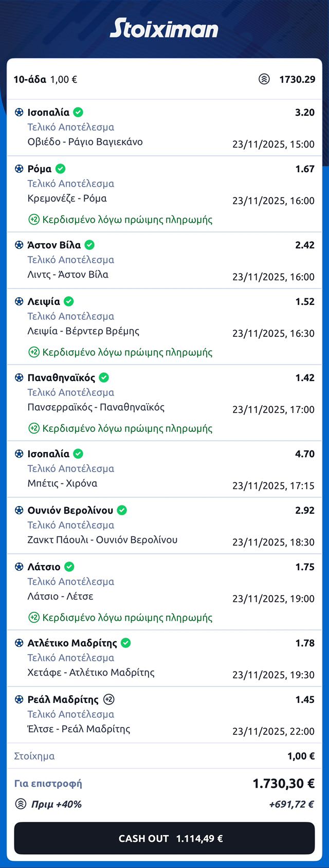Open the Έλτσε - Ρεάλ Μαδρίτης match
329x868 pixels.
pyautogui.click(x=79, y=729)
